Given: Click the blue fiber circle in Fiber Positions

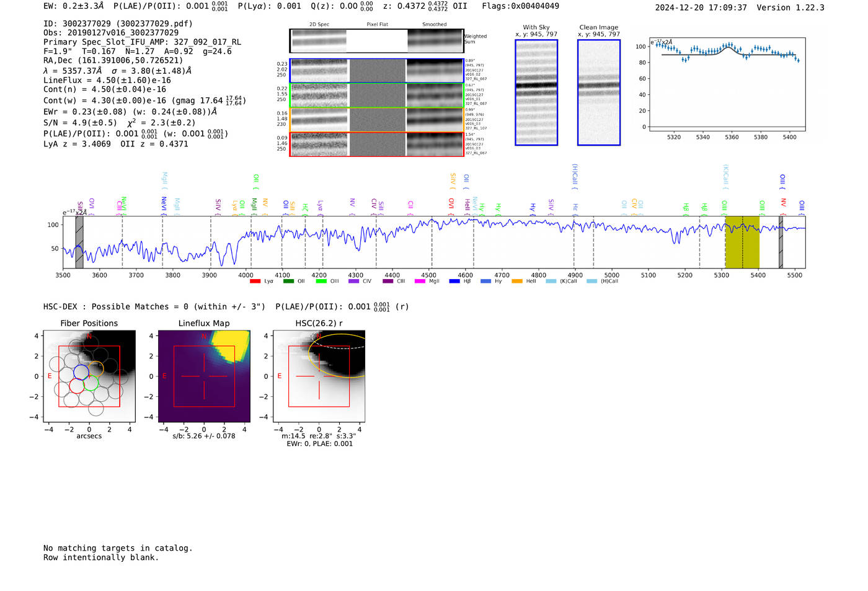Looking at the screenshot, I should coord(81,372).
